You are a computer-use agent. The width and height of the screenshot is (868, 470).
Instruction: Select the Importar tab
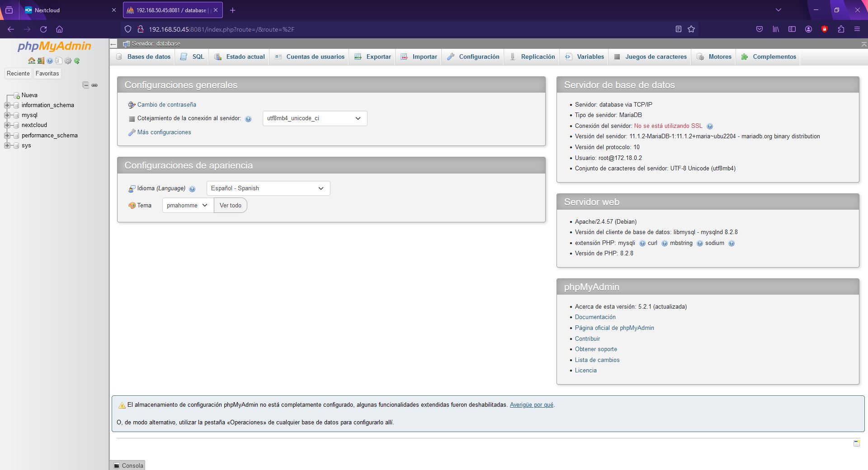[419, 57]
